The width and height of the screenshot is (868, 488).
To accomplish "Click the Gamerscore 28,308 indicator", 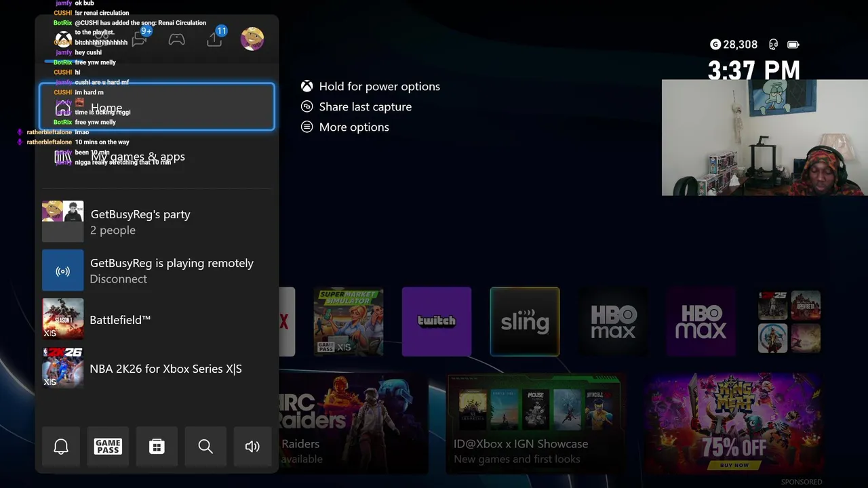I will coord(734,45).
